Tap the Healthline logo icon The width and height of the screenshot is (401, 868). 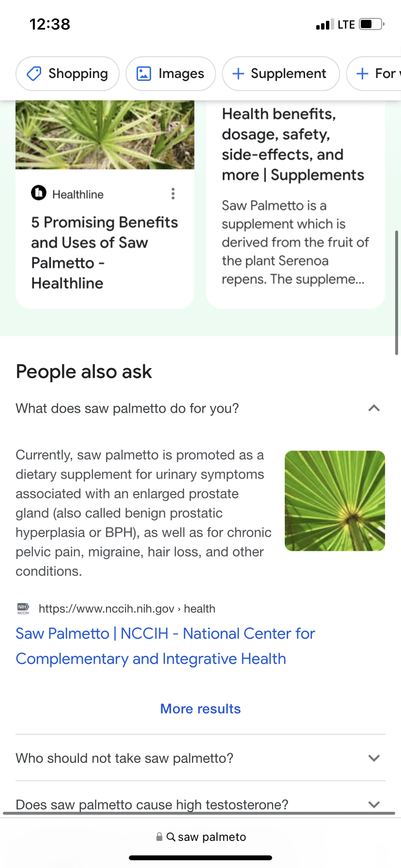pyautogui.click(x=39, y=193)
